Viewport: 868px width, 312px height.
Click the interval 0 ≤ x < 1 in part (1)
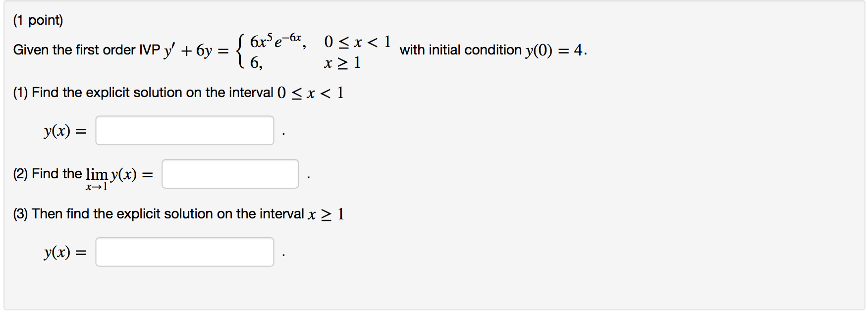click(310, 93)
